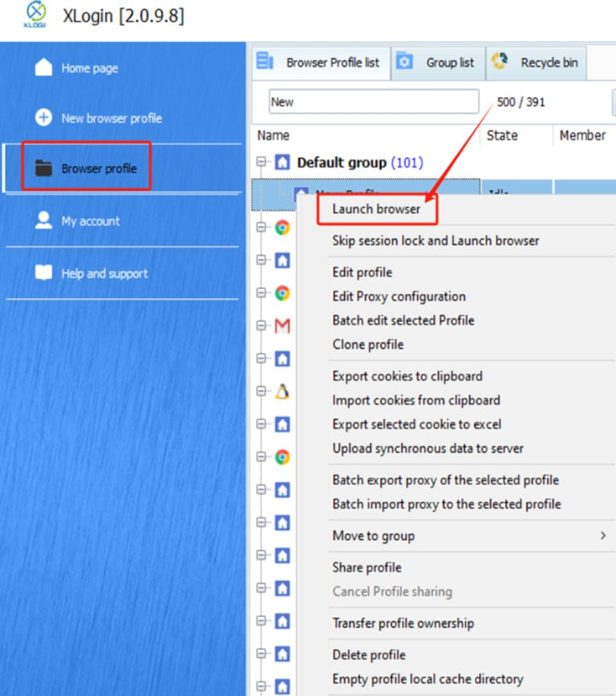Image resolution: width=616 pixels, height=696 pixels.
Task: Choose Export cookies to clipboard
Action: tap(407, 376)
